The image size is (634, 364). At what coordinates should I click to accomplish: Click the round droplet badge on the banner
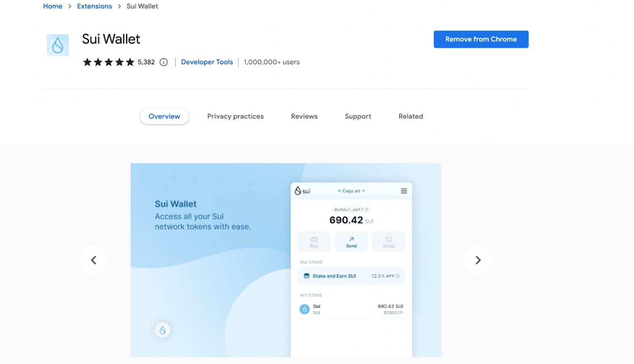(x=163, y=330)
